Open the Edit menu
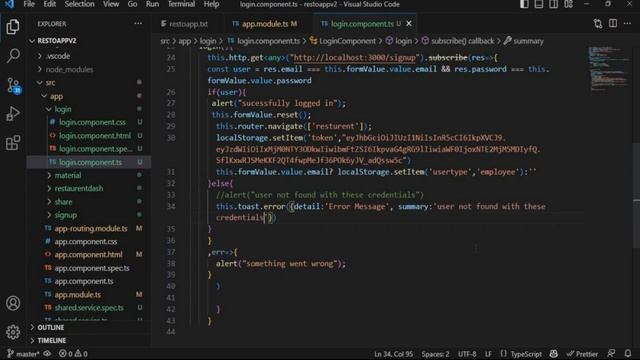 49,4
